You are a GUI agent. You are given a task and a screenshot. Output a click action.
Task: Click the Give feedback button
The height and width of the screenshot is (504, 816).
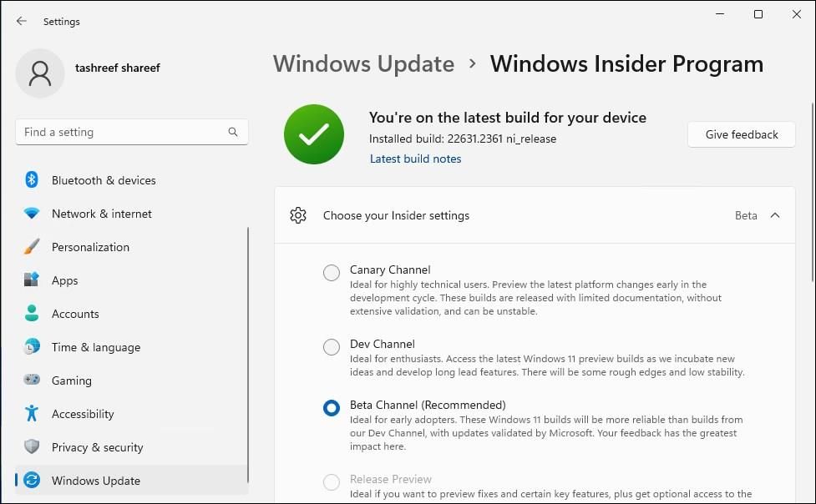point(741,134)
